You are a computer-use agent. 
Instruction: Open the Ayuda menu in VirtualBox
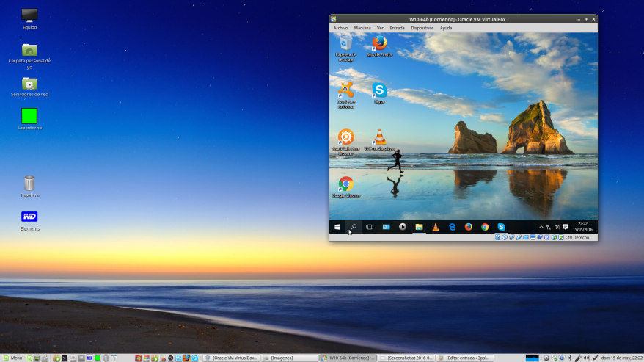(x=446, y=28)
